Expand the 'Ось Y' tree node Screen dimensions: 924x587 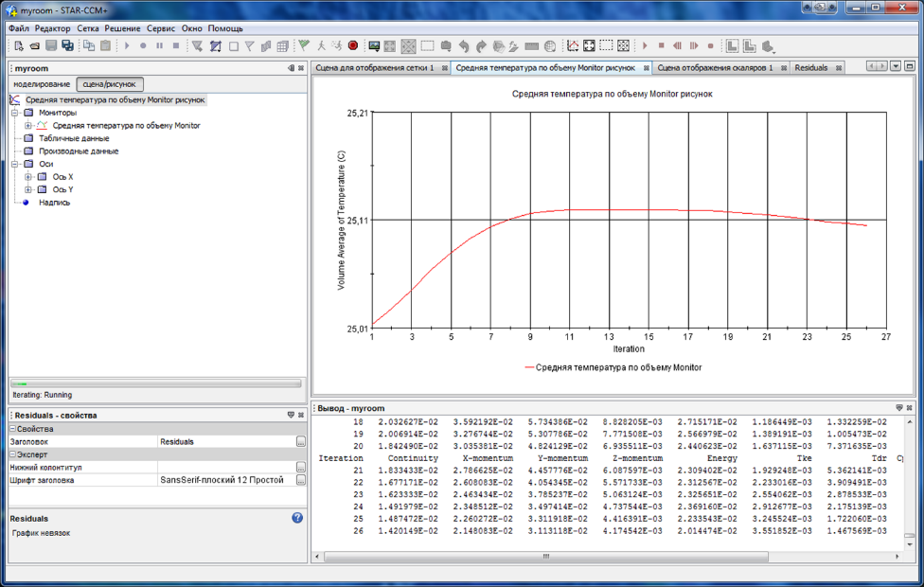28,189
